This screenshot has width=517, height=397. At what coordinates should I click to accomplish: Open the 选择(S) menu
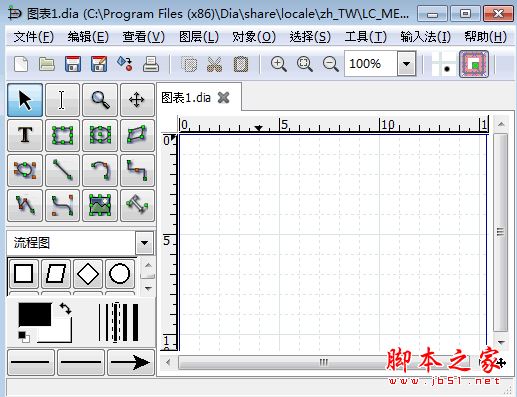pyautogui.click(x=310, y=36)
